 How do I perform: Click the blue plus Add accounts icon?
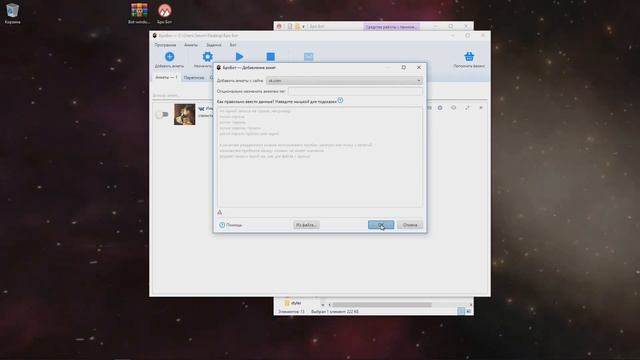point(169,57)
